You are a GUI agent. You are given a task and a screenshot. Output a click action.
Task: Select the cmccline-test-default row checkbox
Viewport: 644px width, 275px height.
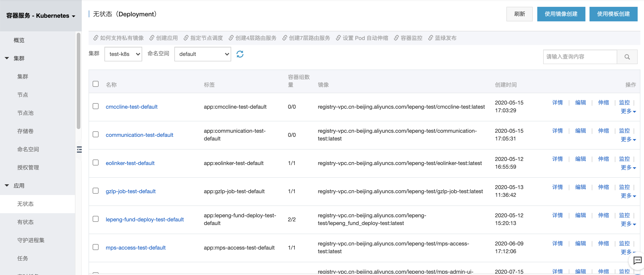click(96, 106)
